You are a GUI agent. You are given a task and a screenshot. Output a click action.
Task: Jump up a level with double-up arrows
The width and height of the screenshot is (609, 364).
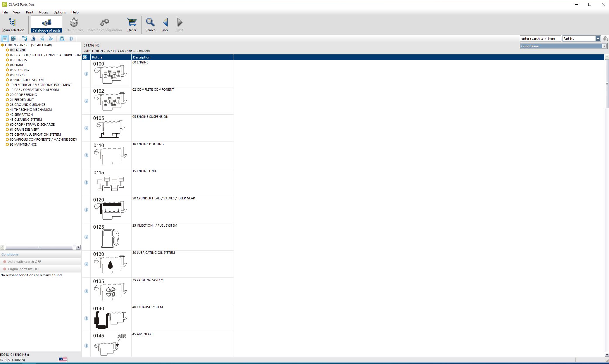[33, 39]
